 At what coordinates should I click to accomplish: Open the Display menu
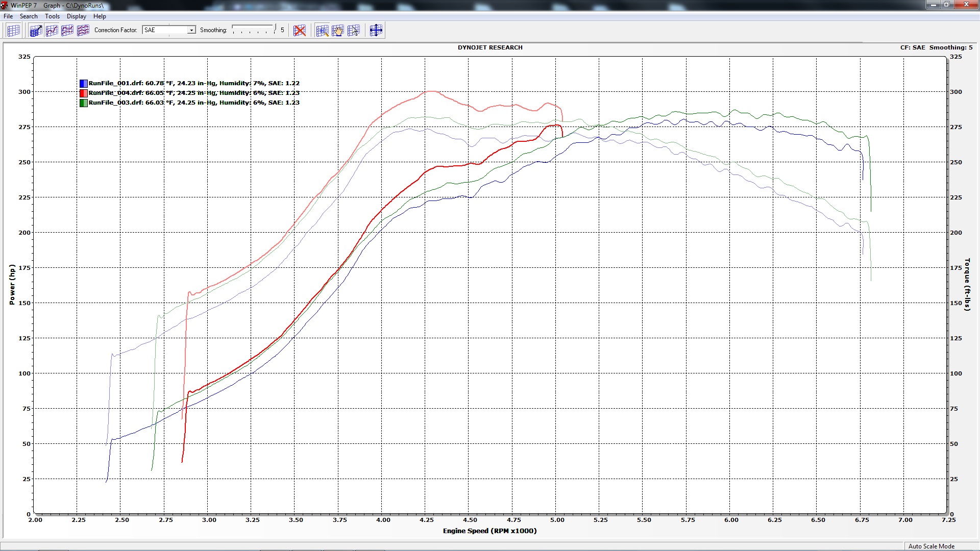click(77, 16)
